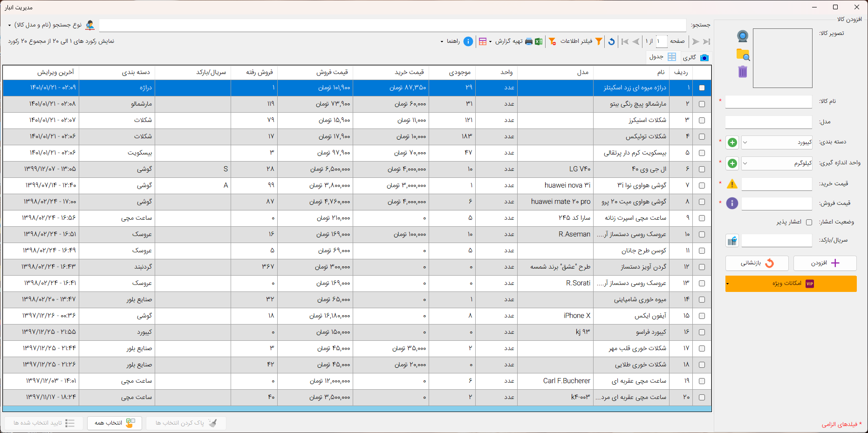Tick checkbox for مارشمالو پیچ رنگی row

coord(702,104)
